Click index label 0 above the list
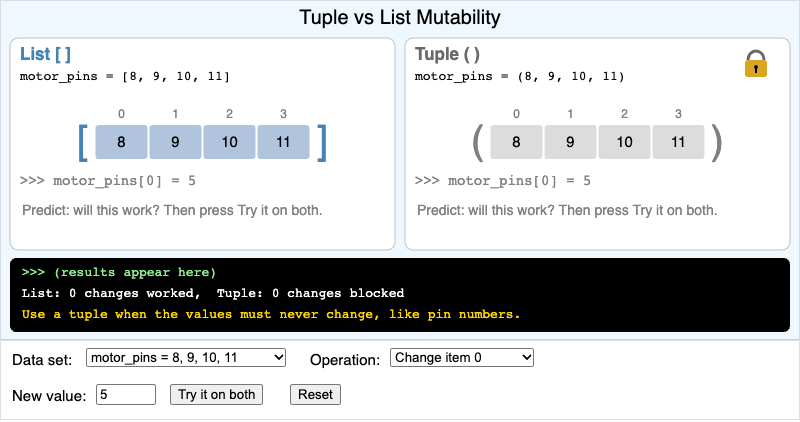The image size is (800, 422). pyautogui.click(x=121, y=114)
